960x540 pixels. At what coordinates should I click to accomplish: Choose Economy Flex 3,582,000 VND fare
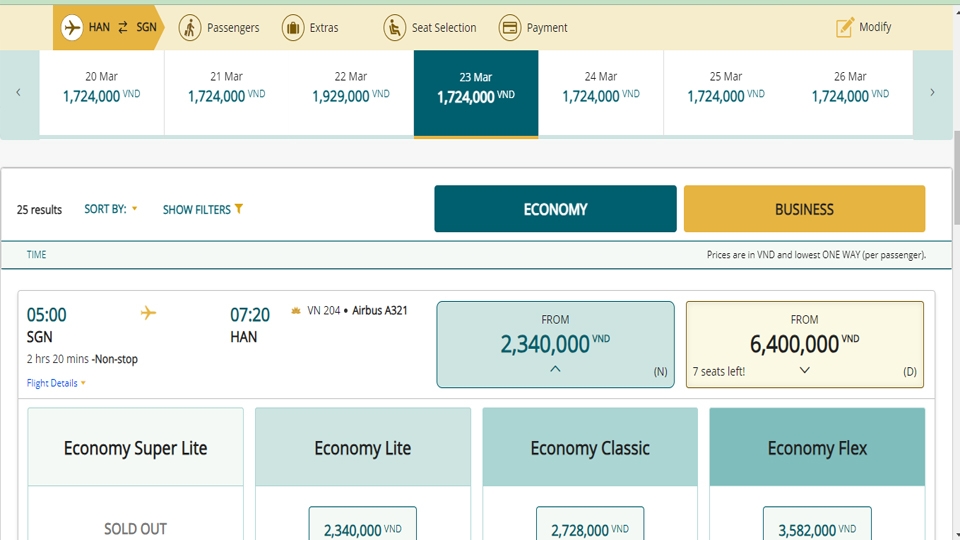[x=817, y=527]
